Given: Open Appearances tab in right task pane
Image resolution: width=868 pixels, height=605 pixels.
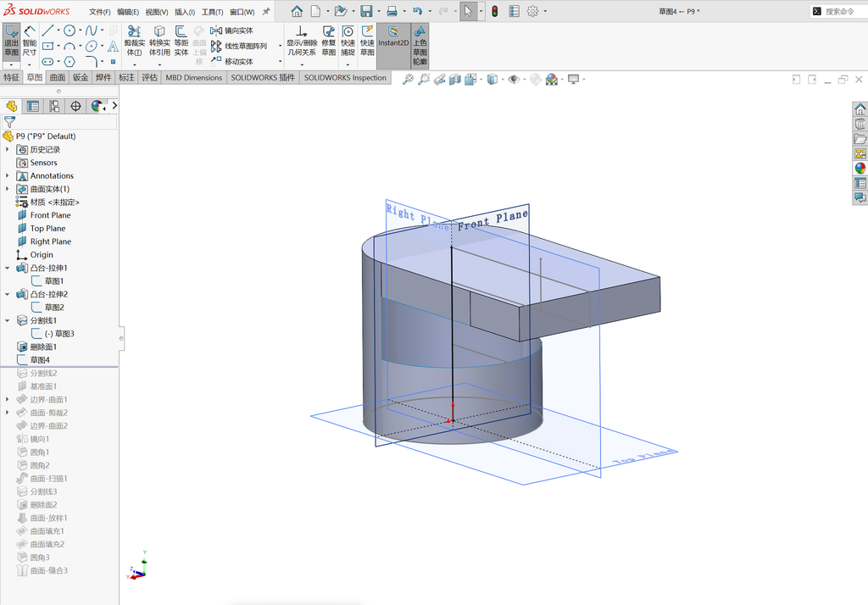Looking at the screenshot, I should pyautogui.click(x=860, y=169).
